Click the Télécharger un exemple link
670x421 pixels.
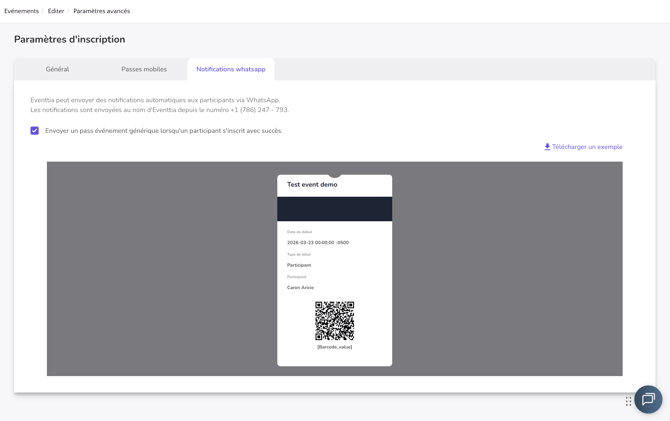point(587,147)
